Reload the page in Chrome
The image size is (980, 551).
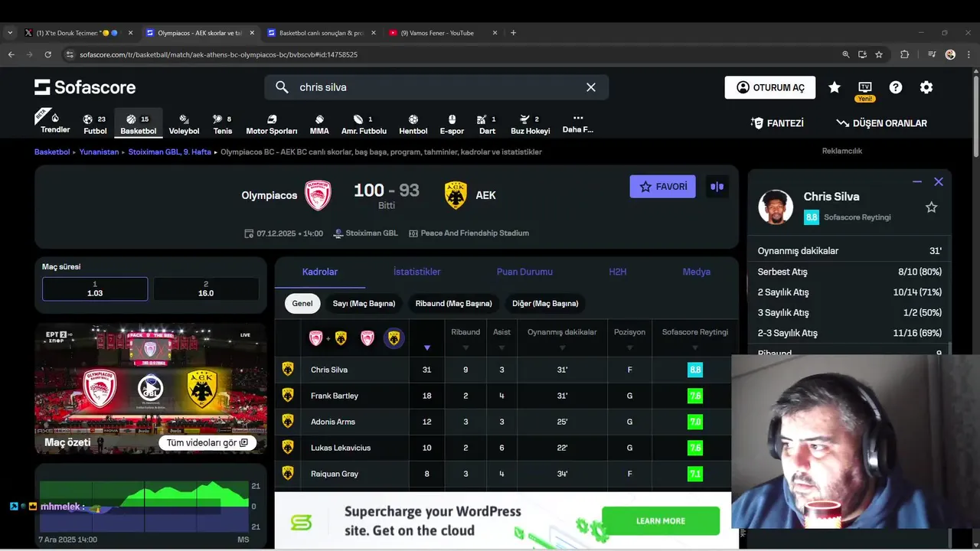click(x=47, y=54)
